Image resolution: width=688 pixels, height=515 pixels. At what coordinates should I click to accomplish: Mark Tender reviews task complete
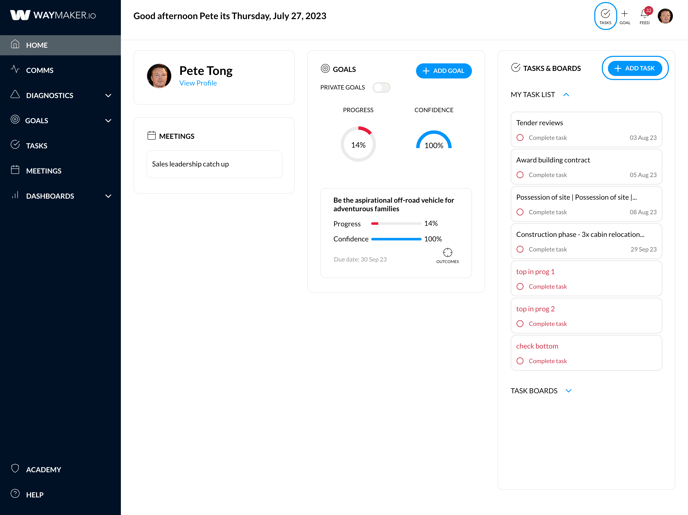point(520,137)
